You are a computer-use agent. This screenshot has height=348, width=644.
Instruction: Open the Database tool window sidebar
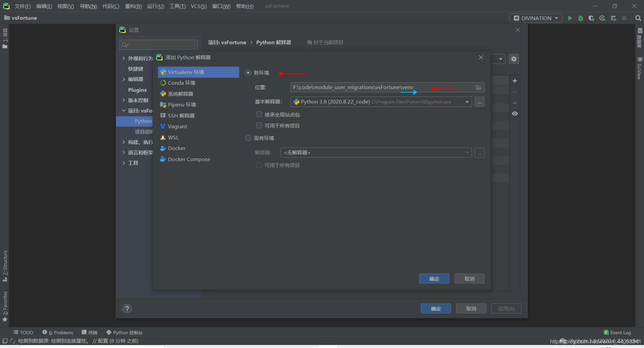click(640, 38)
